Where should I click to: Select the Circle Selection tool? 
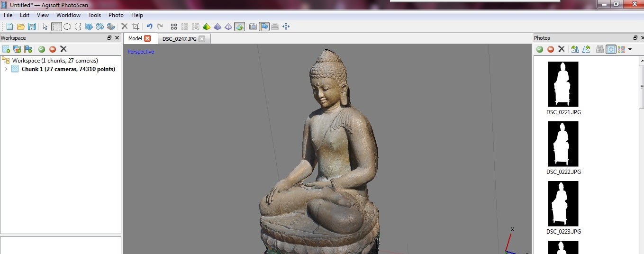click(x=67, y=27)
